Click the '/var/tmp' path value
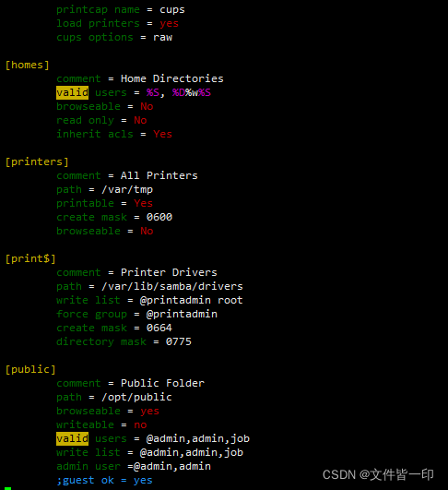Image resolution: width=448 pixels, height=490 pixels. pos(127,190)
